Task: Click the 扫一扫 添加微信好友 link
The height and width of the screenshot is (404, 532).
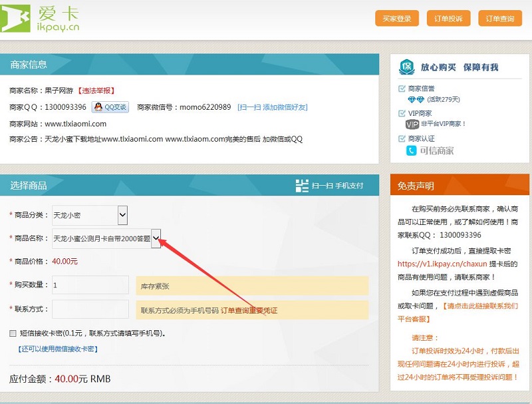Action: [263, 107]
